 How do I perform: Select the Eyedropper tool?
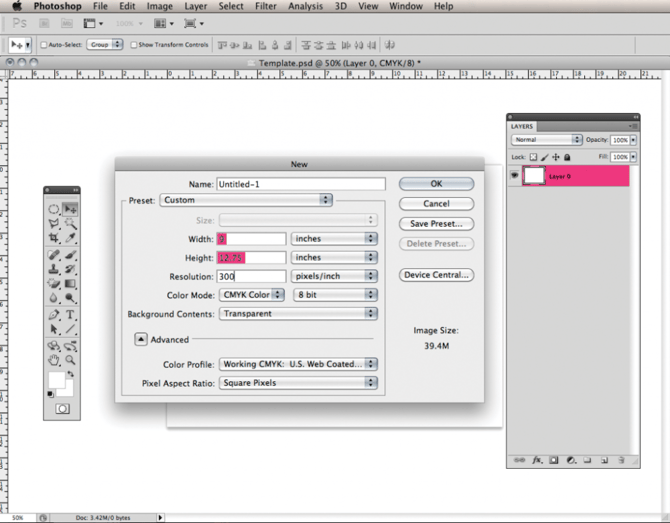[70, 238]
